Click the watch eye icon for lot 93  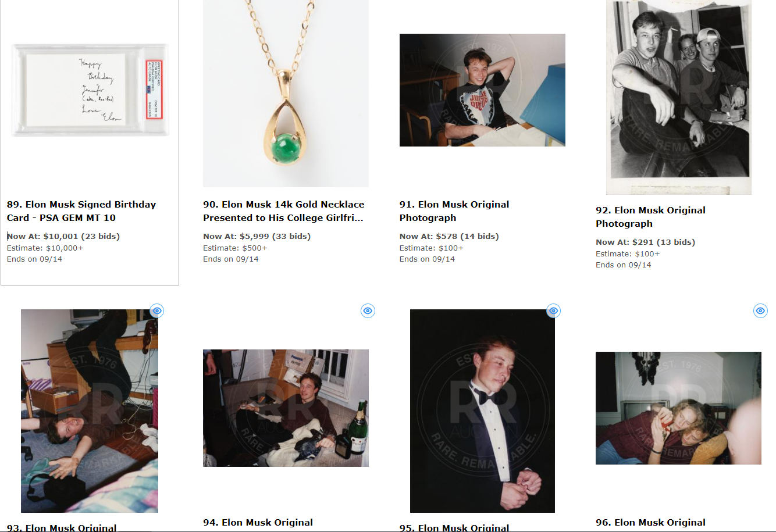(x=156, y=310)
